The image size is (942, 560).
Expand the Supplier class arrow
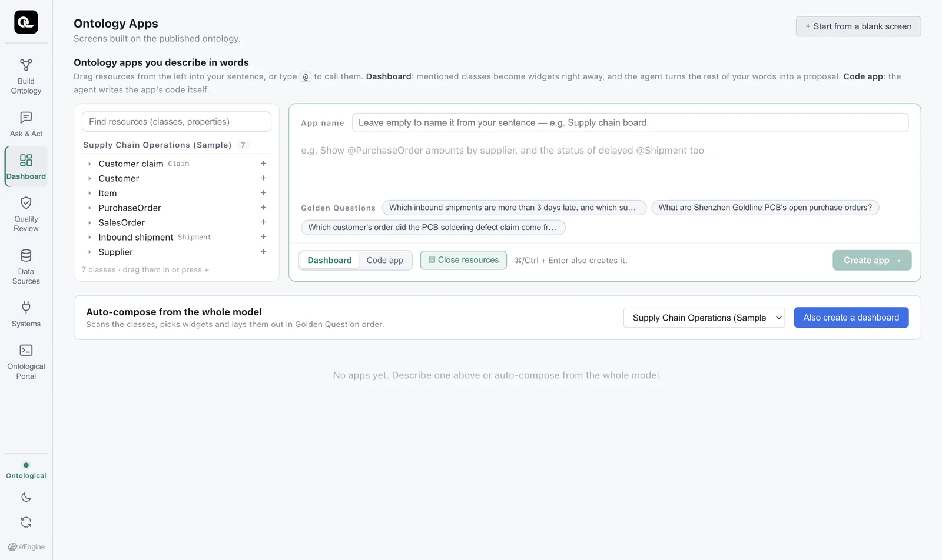(89, 252)
